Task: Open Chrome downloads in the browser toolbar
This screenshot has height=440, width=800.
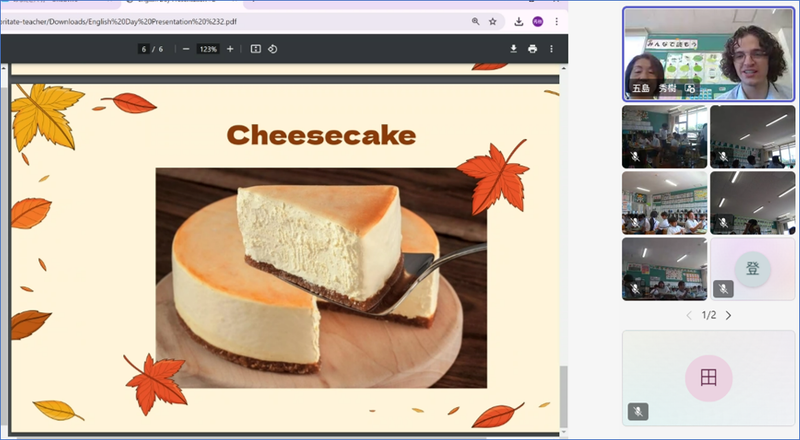Action: tap(519, 21)
